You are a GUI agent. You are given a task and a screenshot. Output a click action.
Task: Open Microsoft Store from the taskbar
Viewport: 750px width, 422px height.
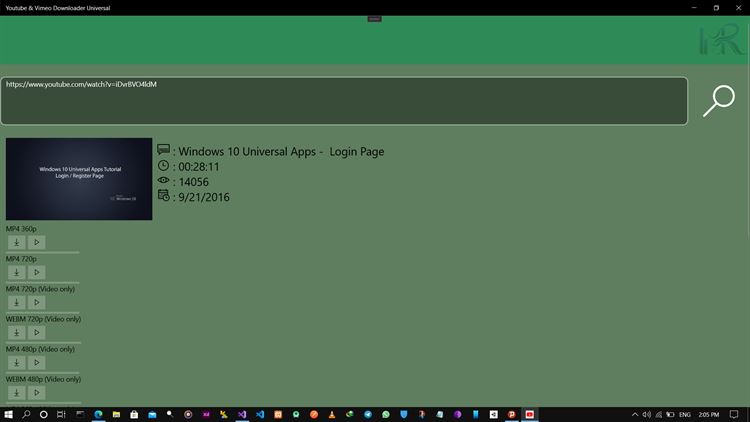(x=134, y=414)
